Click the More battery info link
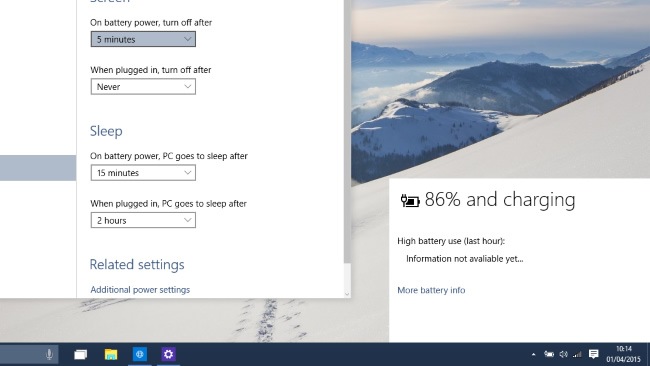 pyautogui.click(x=431, y=290)
